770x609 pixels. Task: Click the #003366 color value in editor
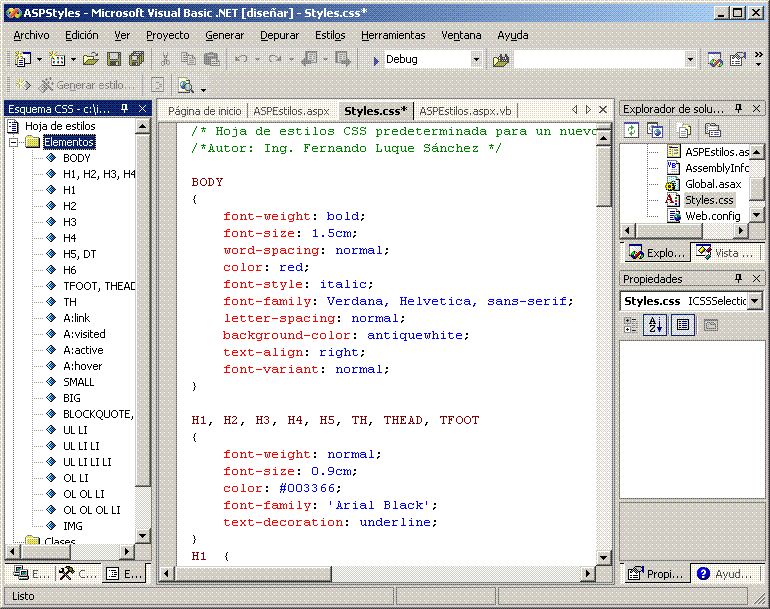pyautogui.click(x=307, y=488)
